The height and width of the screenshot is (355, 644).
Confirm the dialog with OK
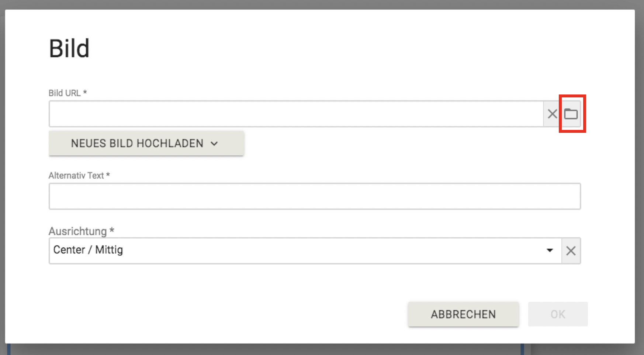coord(558,314)
